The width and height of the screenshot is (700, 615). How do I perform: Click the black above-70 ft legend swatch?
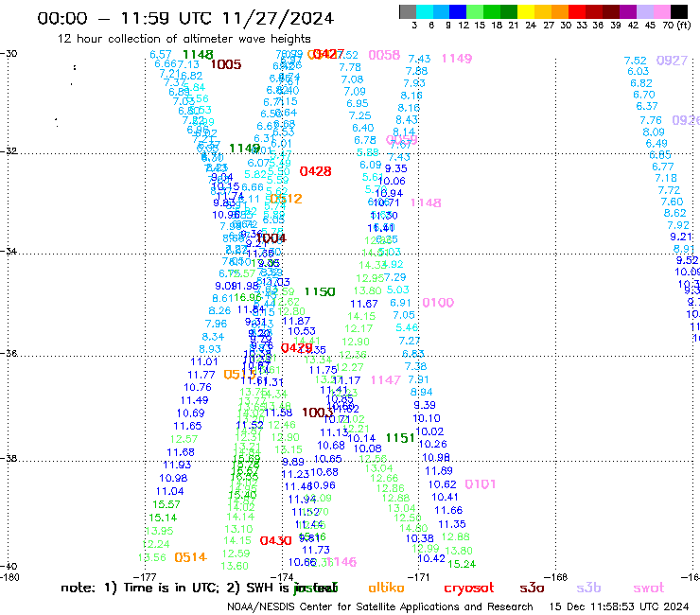coord(679,11)
